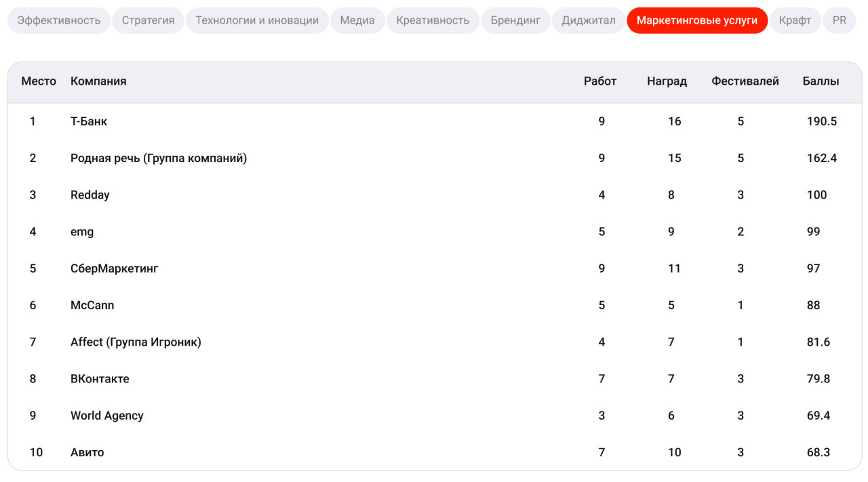The image size is (868, 482).
Task: Click the Баллы column header
Action: [x=821, y=81]
